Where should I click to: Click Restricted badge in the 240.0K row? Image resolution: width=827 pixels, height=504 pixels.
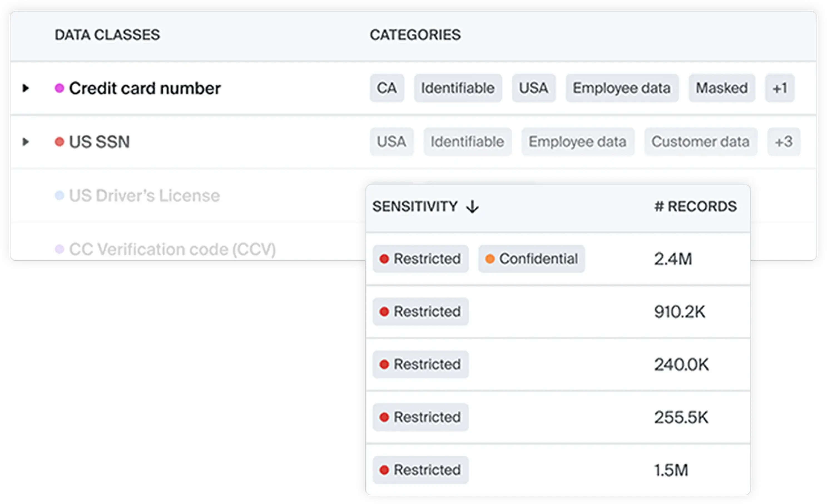(420, 365)
